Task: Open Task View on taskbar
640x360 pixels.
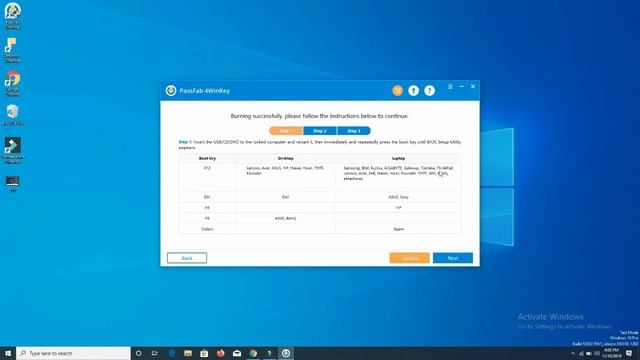Action: tap(155, 353)
